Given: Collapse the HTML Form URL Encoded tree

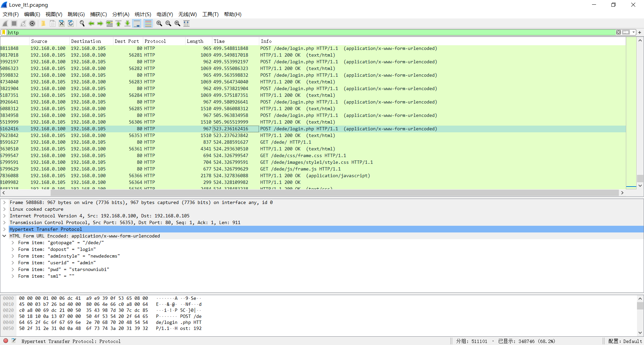Looking at the screenshot, I should pos(4,236).
